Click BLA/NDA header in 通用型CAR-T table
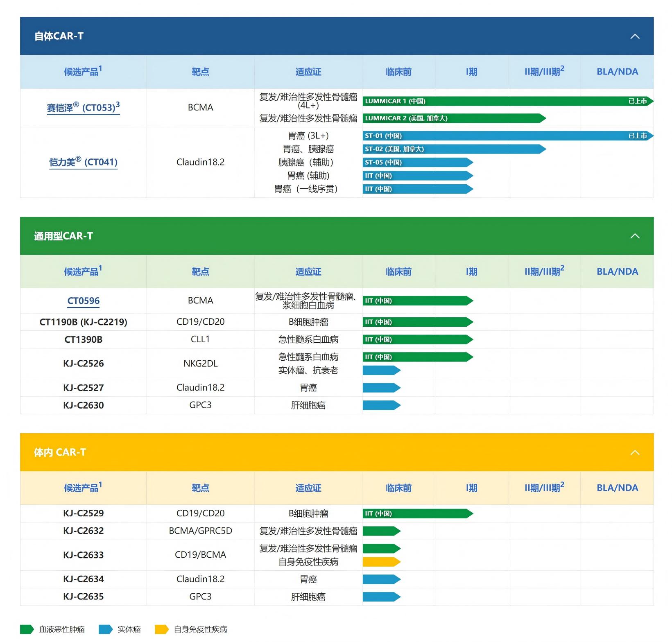 click(618, 271)
